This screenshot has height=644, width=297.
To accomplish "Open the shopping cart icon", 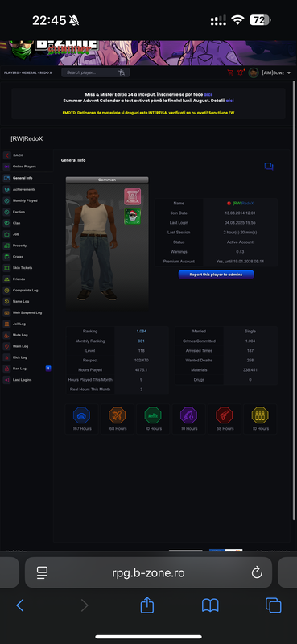I will click(x=230, y=72).
